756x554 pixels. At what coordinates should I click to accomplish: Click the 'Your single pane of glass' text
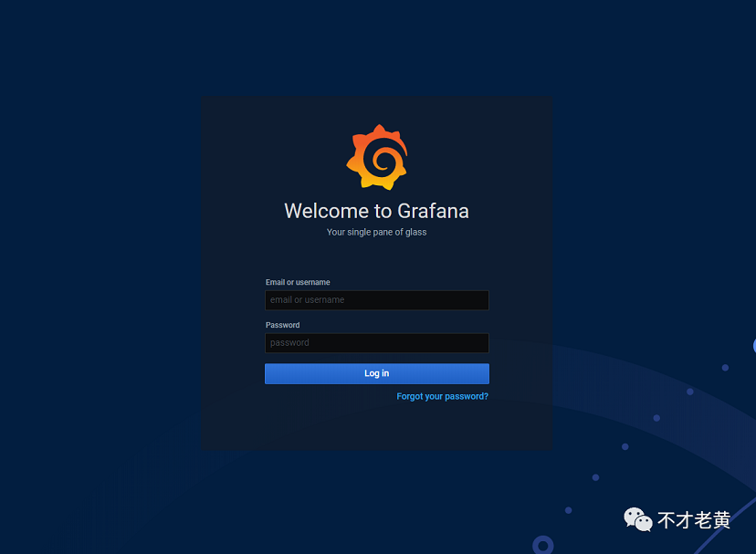tap(376, 232)
